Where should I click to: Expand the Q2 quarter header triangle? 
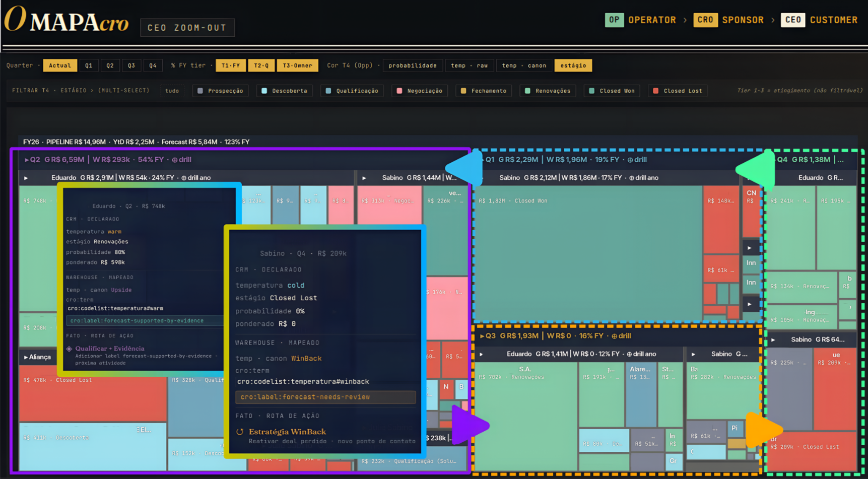[x=27, y=160]
